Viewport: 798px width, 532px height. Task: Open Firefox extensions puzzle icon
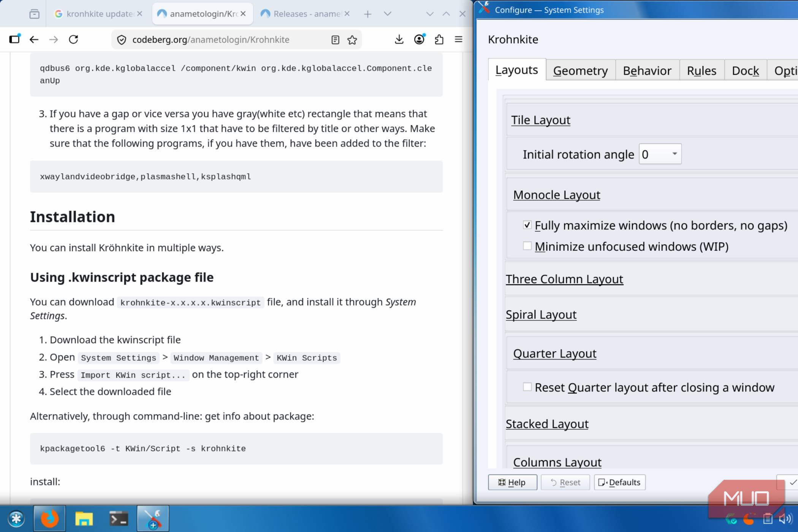439,40
